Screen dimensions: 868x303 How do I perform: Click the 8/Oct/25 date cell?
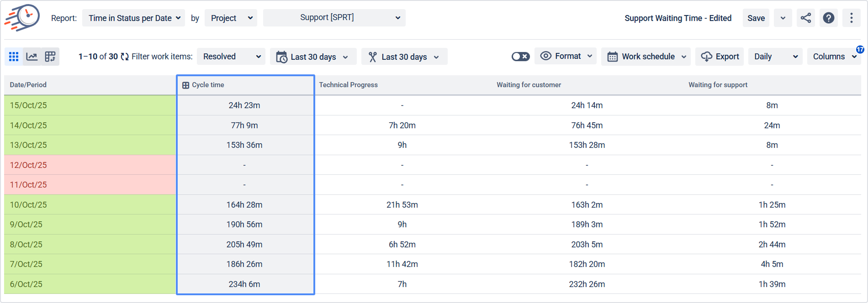pyautogui.click(x=90, y=245)
